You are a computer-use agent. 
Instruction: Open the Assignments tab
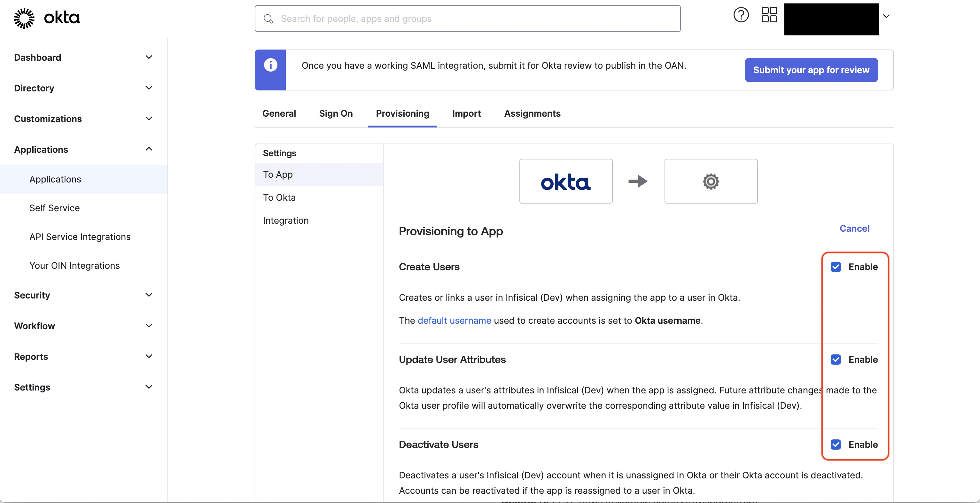[x=532, y=113]
